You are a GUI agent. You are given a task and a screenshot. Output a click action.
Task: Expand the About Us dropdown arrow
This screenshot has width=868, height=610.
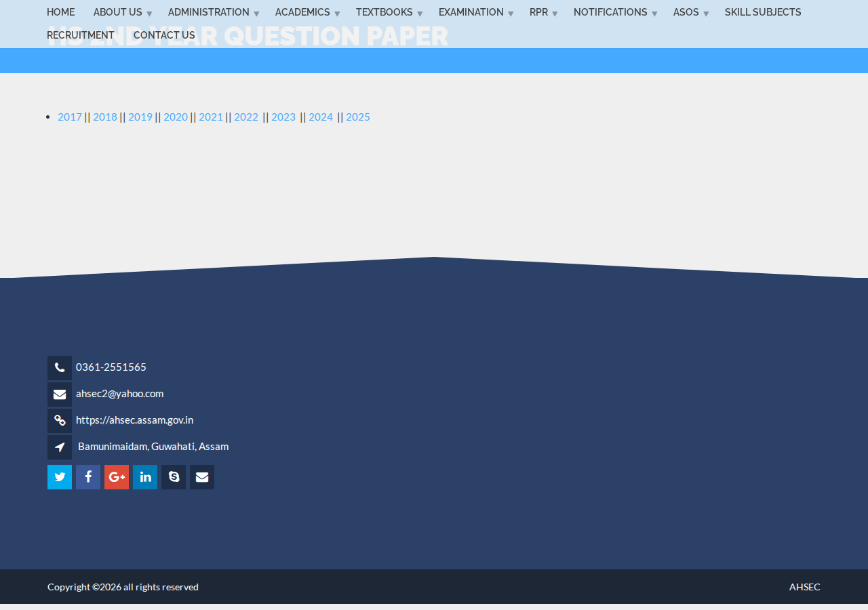(149, 14)
